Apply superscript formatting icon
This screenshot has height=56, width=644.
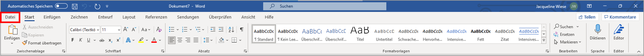click(119, 40)
